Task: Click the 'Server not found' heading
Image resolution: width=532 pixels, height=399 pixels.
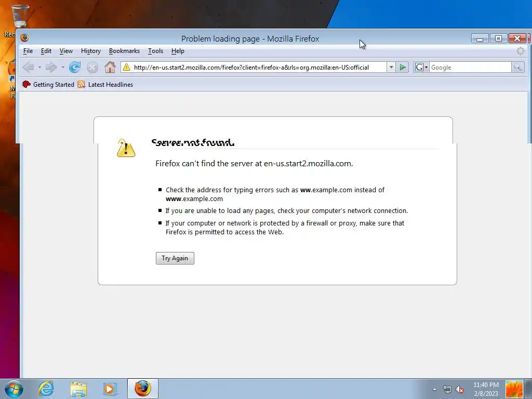Action: click(x=193, y=142)
